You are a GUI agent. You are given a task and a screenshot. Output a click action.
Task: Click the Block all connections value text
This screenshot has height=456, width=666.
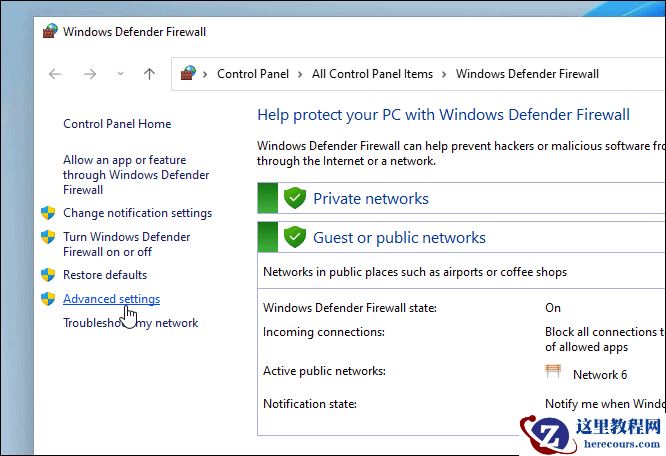click(x=605, y=339)
